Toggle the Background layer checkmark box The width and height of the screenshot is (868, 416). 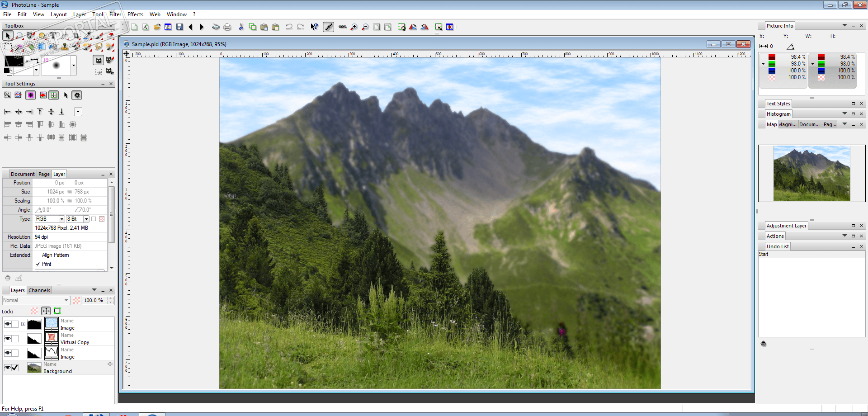15,368
